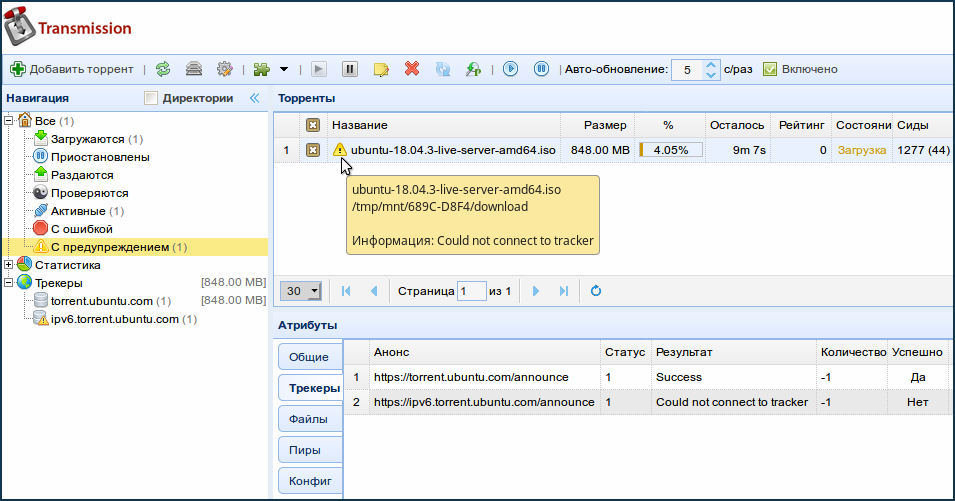Sort by the Название column header
This screenshot has height=501, width=955.
coord(444,125)
